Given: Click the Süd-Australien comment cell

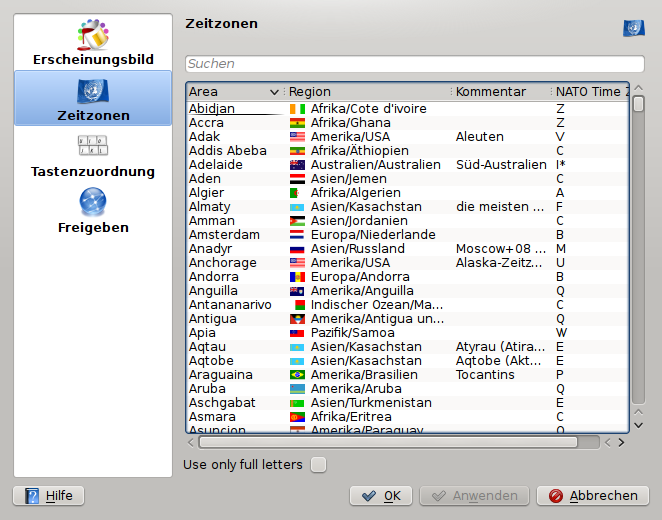Looking at the screenshot, I should (x=501, y=165).
